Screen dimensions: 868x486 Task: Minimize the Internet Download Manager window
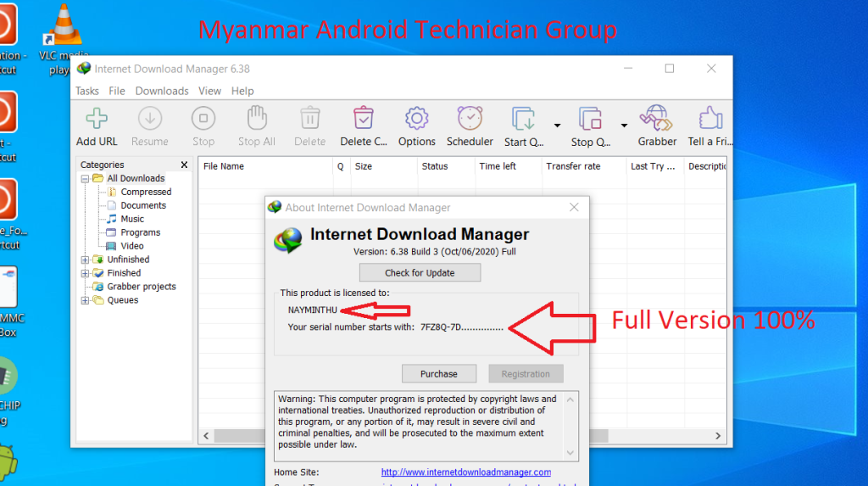coord(628,68)
